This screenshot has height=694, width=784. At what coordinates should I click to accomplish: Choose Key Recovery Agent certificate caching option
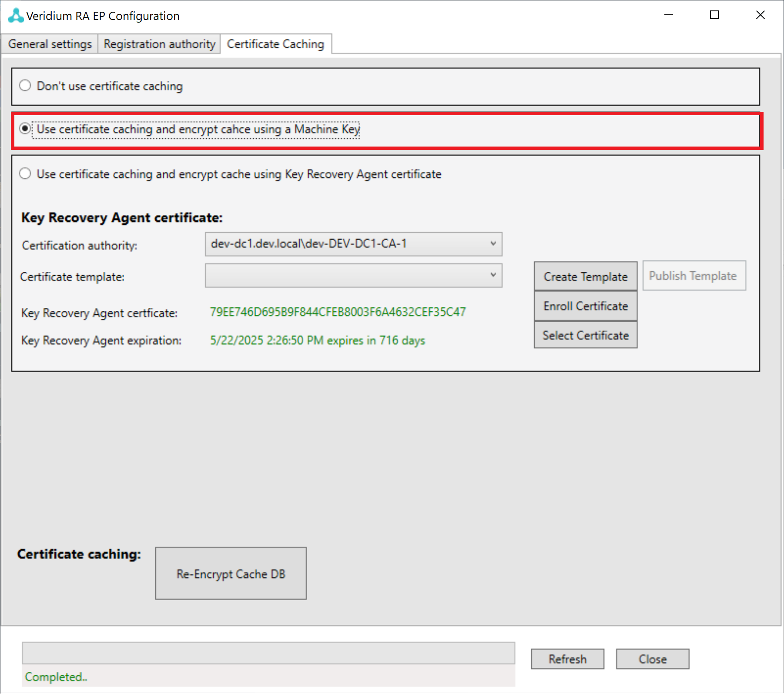(x=25, y=174)
